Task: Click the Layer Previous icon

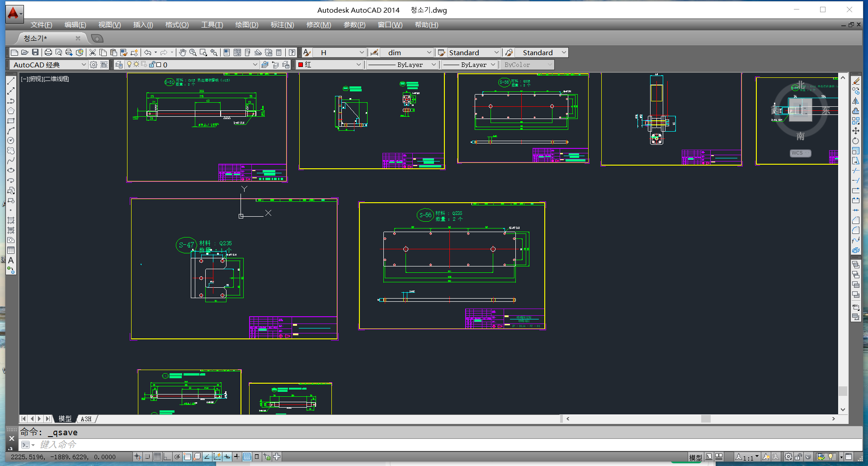Action: tap(275, 65)
